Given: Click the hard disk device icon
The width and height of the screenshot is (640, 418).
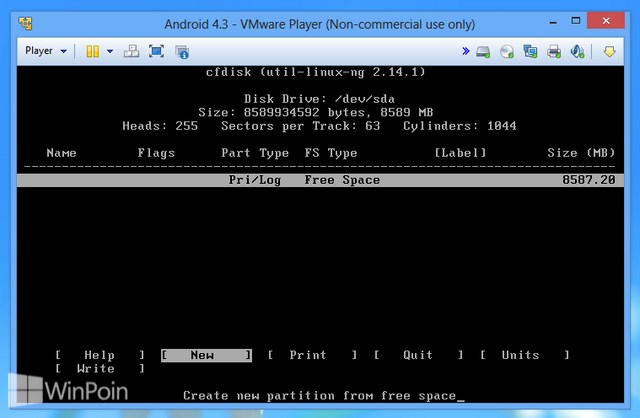Looking at the screenshot, I should coord(483,52).
